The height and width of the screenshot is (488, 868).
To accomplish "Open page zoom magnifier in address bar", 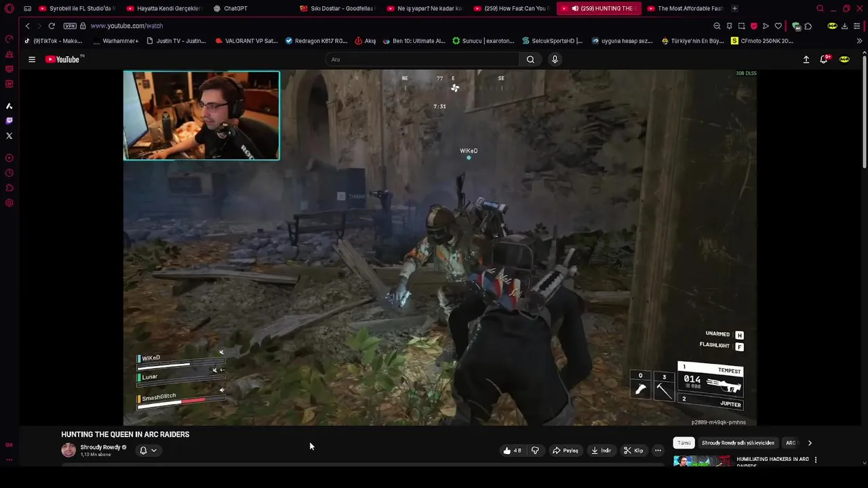I will [717, 26].
